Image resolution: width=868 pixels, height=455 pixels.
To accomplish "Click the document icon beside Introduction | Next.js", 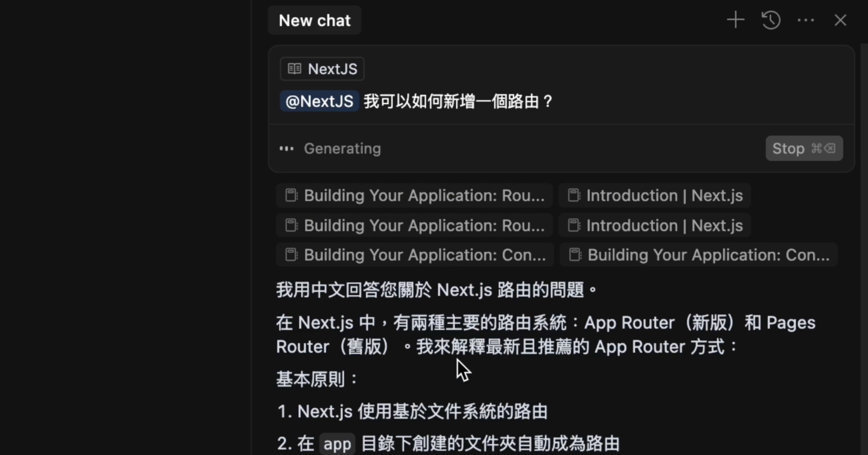I will (574, 195).
